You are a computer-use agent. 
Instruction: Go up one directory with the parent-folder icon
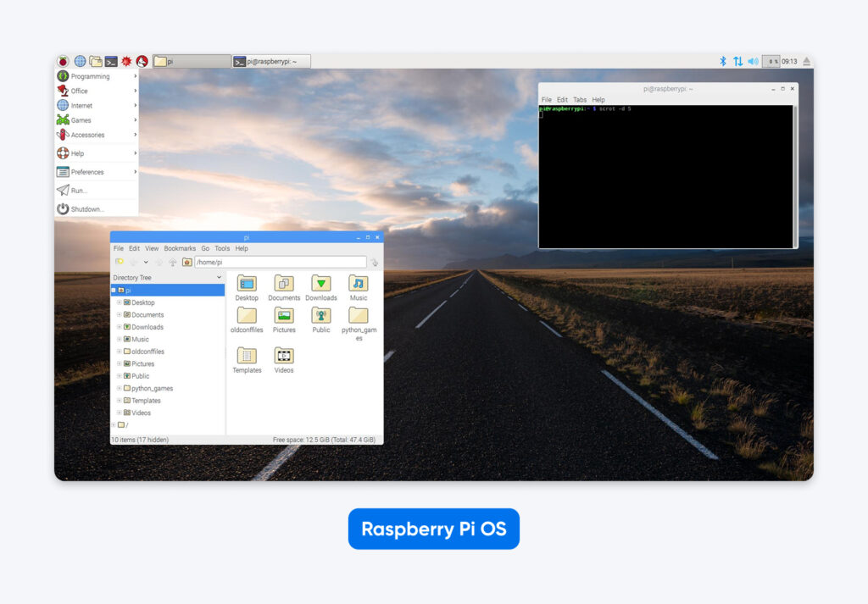[172, 262]
